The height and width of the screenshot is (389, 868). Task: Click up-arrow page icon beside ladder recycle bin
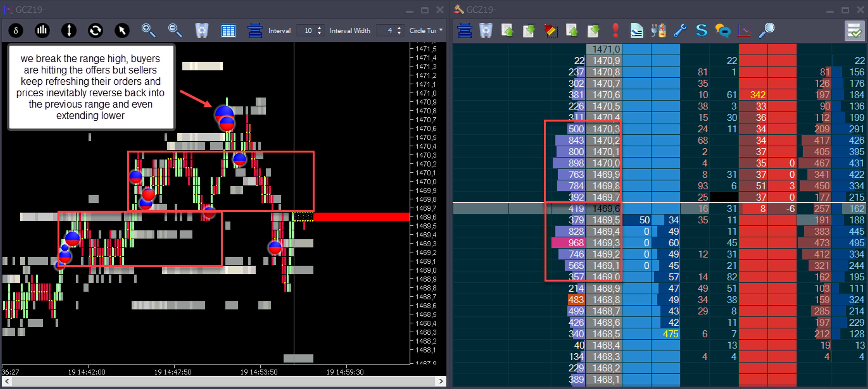[x=507, y=31]
